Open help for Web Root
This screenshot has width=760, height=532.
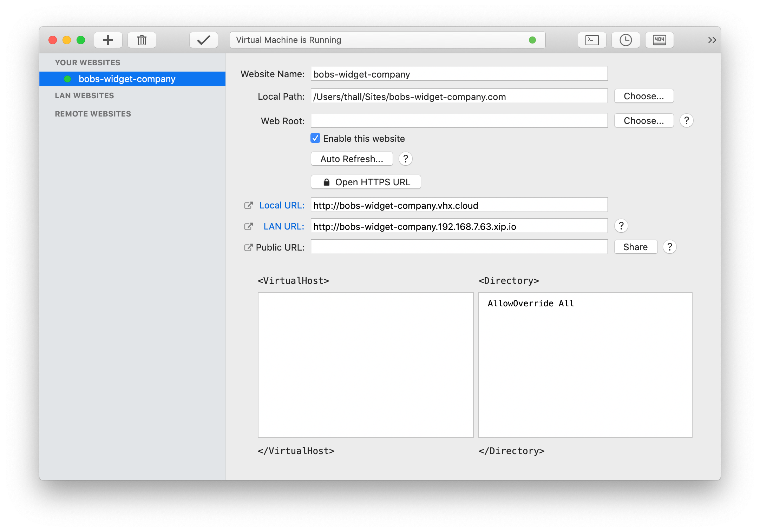tap(687, 121)
